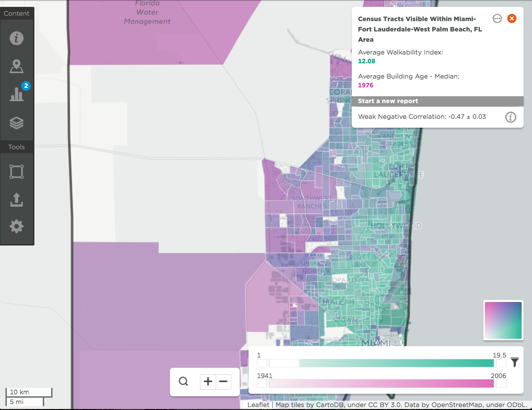Image resolution: width=532 pixels, height=410 pixels.
Task: Click the green walkability range slider
Action: coord(381,363)
